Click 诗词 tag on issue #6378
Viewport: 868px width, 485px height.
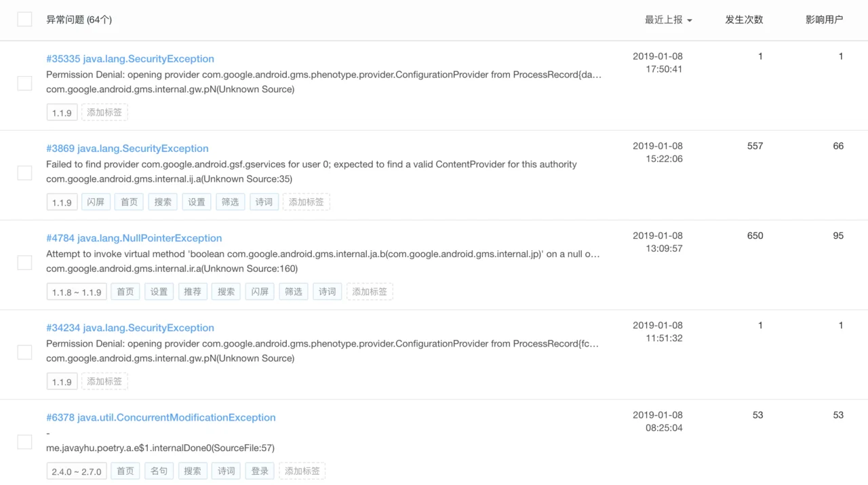coord(226,471)
